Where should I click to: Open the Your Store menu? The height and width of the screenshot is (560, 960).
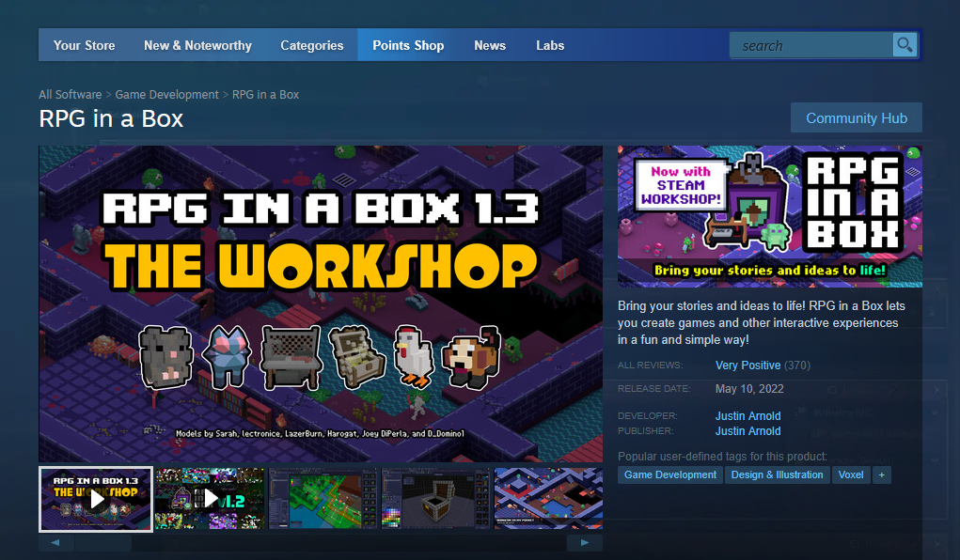point(84,45)
